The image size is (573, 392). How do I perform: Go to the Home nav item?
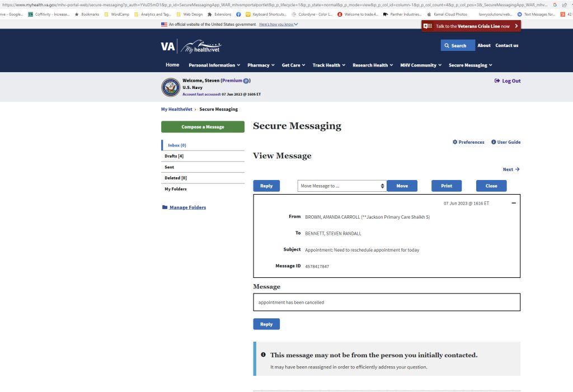tap(172, 65)
